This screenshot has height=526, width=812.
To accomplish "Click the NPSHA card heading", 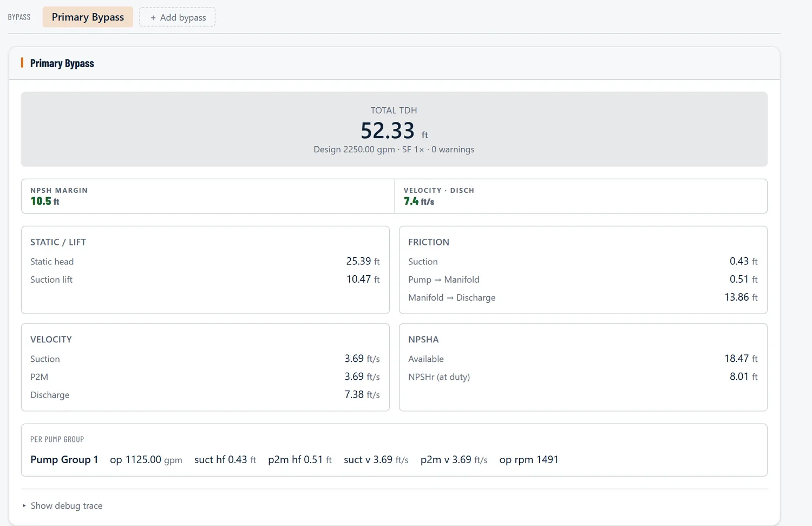I will (x=423, y=340).
